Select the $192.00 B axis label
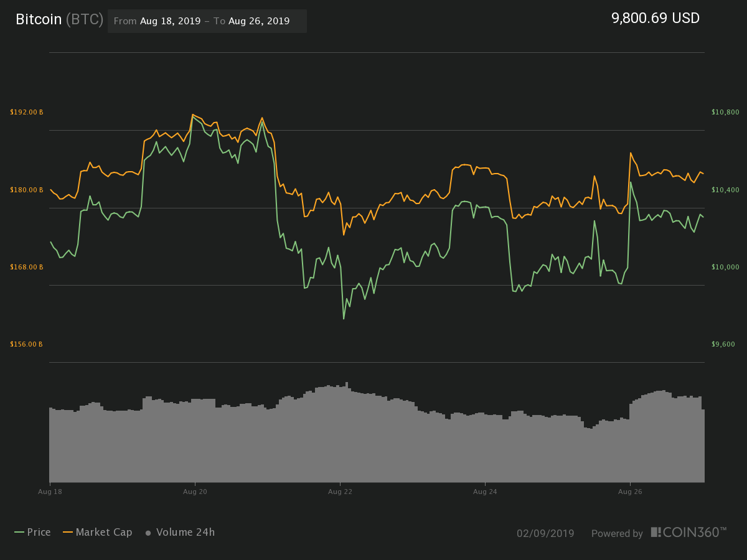This screenshot has height=560, width=747. click(x=26, y=112)
